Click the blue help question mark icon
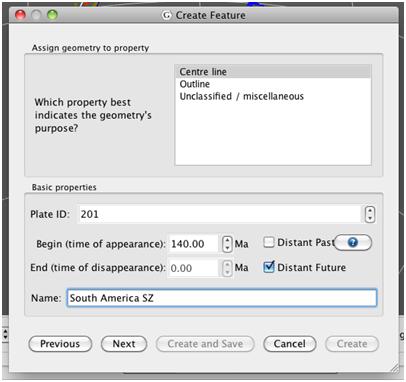This screenshot has width=406, height=382. (353, 242)
